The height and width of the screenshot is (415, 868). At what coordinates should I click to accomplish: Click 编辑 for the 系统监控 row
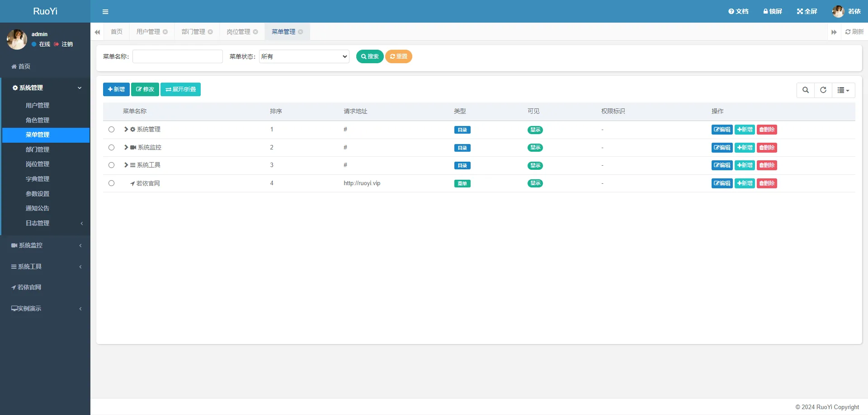click(722, 148)
